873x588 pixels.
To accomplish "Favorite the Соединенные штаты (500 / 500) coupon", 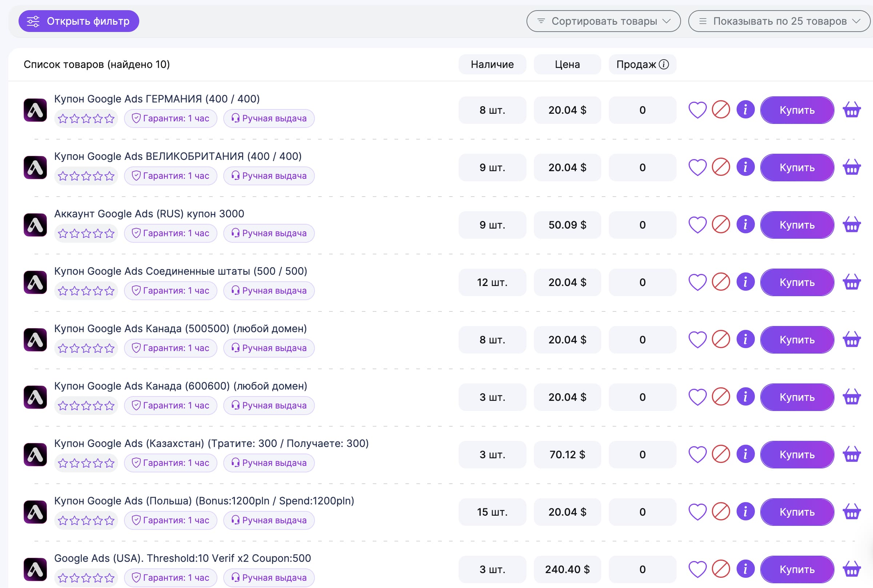I will (x=697, y=282).
